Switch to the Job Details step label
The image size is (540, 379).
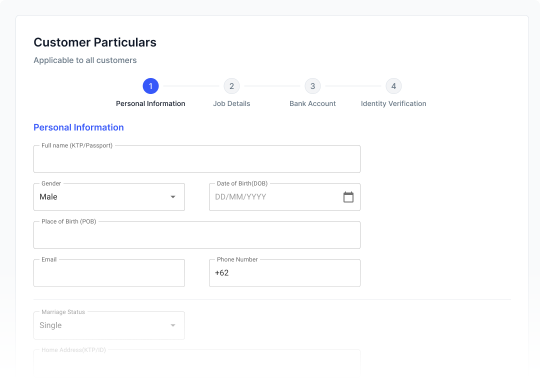232,104
